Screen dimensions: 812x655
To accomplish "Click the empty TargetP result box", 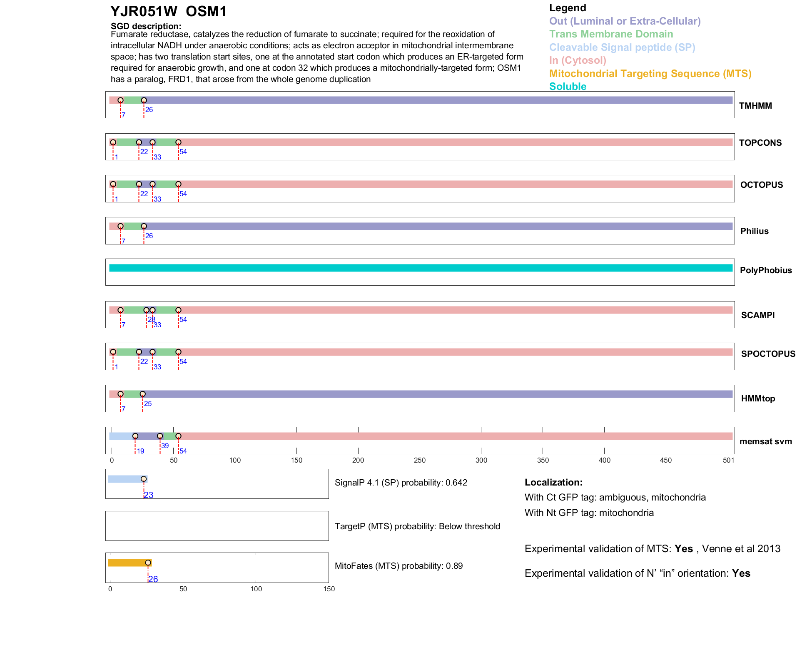I will [217, 526].
